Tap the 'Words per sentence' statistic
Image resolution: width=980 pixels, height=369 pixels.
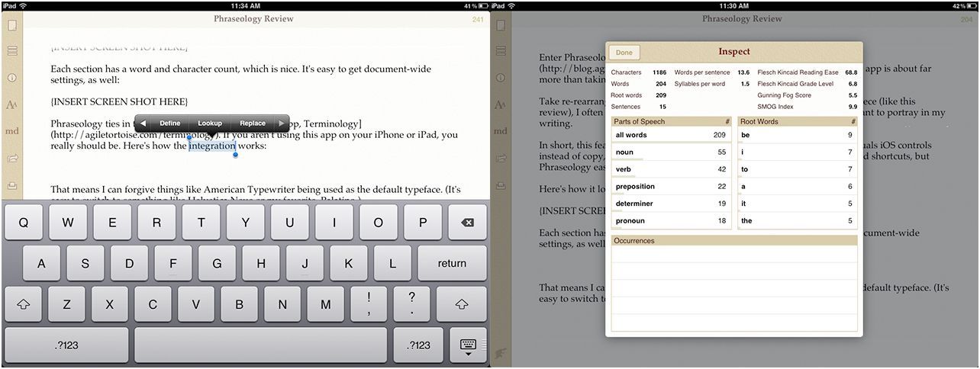pyautogui.click(x=712, y=72)
